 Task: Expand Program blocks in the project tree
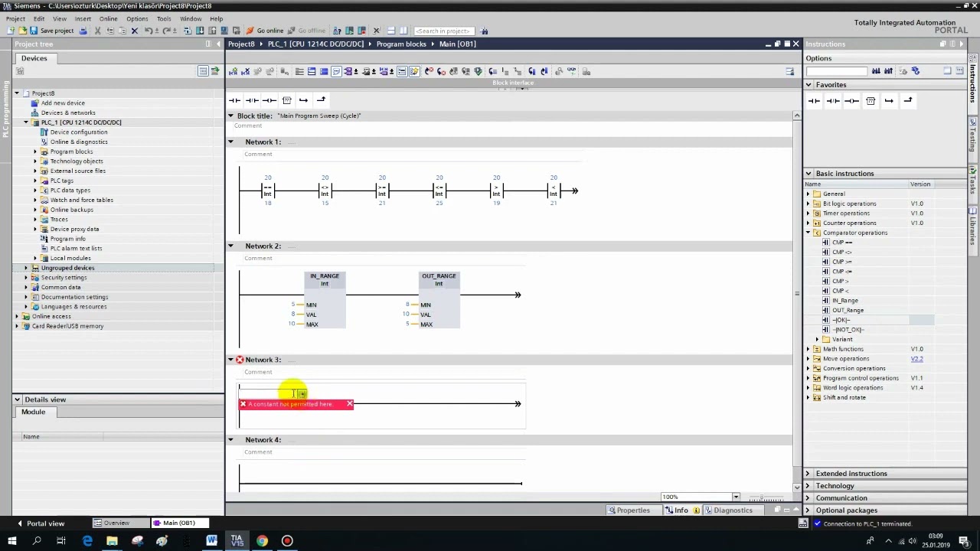(34, 152)
